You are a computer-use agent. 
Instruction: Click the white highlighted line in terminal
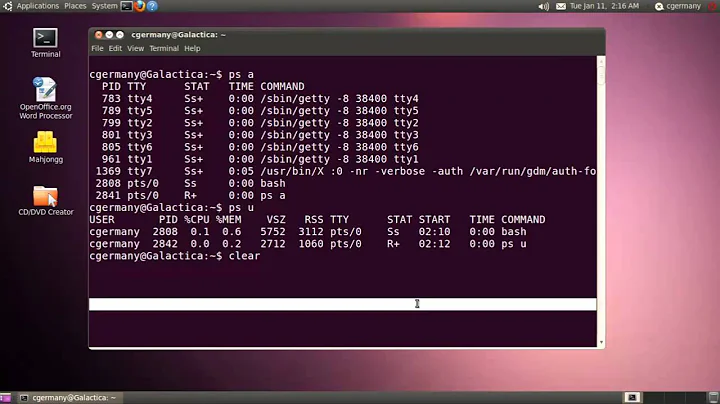point(343,304)
